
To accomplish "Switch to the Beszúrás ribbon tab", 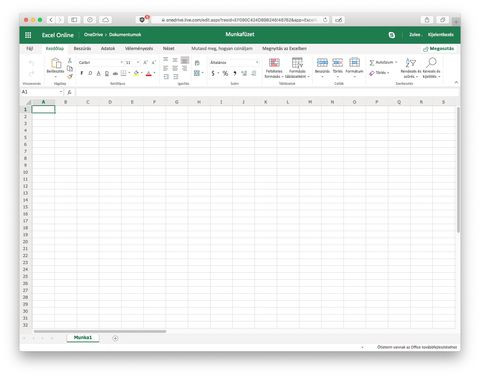I will [82, 49].
